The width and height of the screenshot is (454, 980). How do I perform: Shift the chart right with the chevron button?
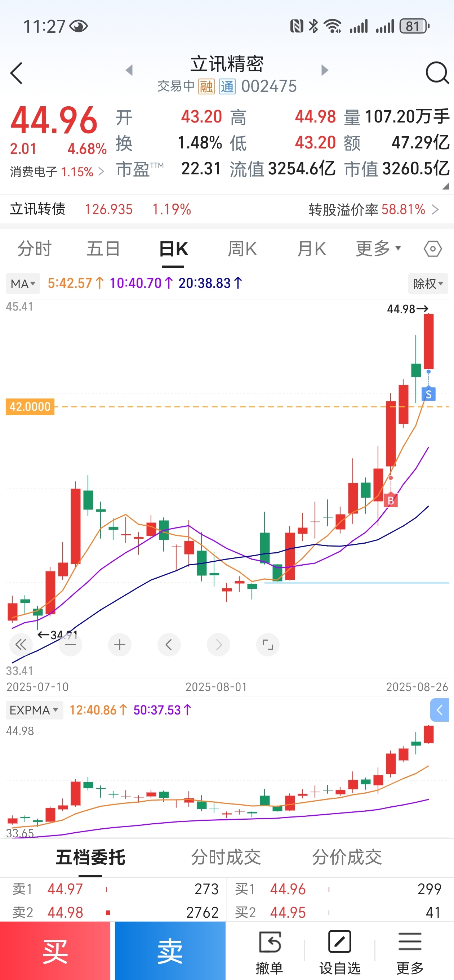(218, 645)
